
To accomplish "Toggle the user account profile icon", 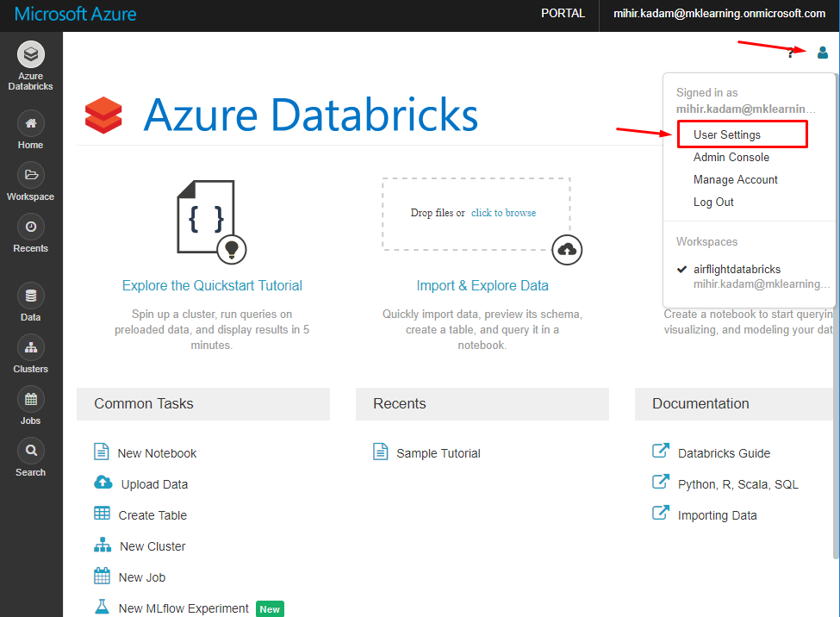I will tap(823, 53).
